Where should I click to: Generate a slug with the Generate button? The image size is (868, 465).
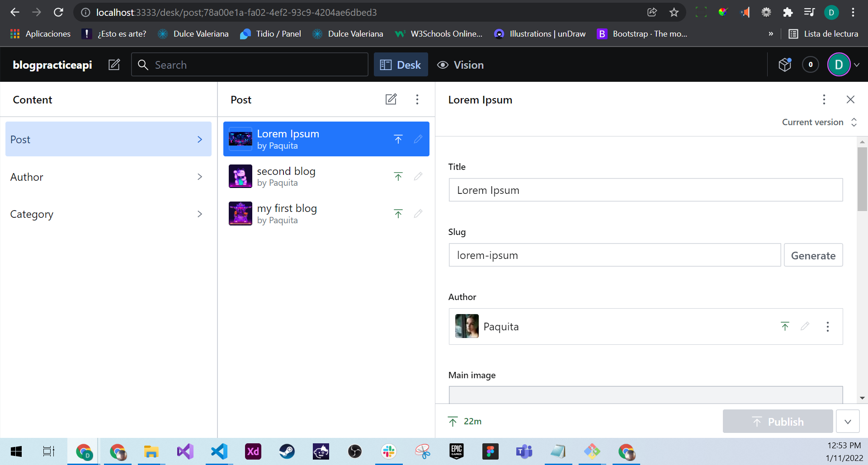point(813,255)
